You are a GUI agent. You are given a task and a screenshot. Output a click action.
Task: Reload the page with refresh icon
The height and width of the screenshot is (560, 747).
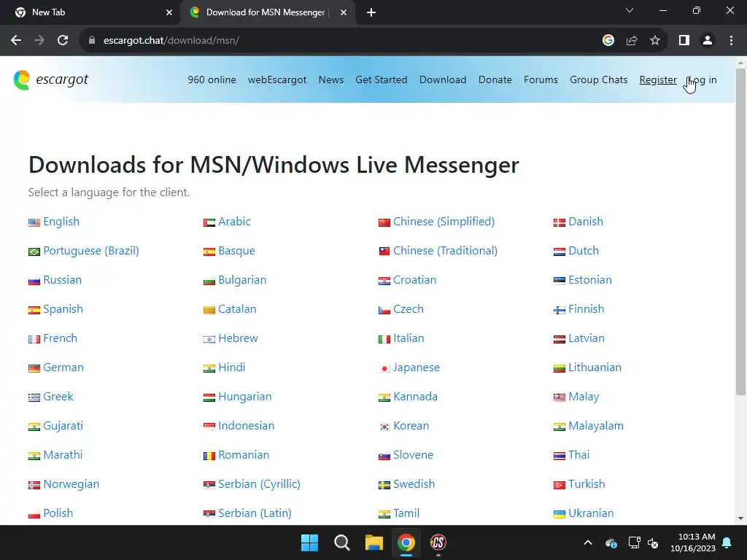click(x=63, y=41)
